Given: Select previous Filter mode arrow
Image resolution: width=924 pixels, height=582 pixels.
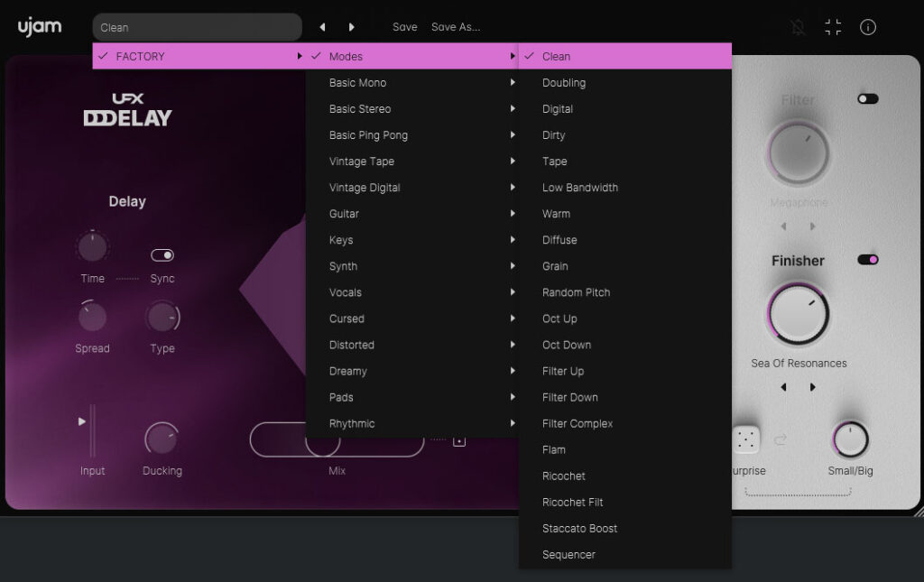Looking at the screenshot, I should [x=784, y=226].
